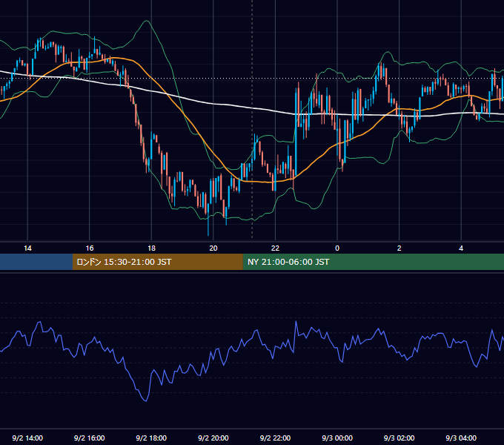Click the 9/2 18:00 date label
Image resolution: width=504 pixels, height=445 pixels.
(x=151, y=438)
